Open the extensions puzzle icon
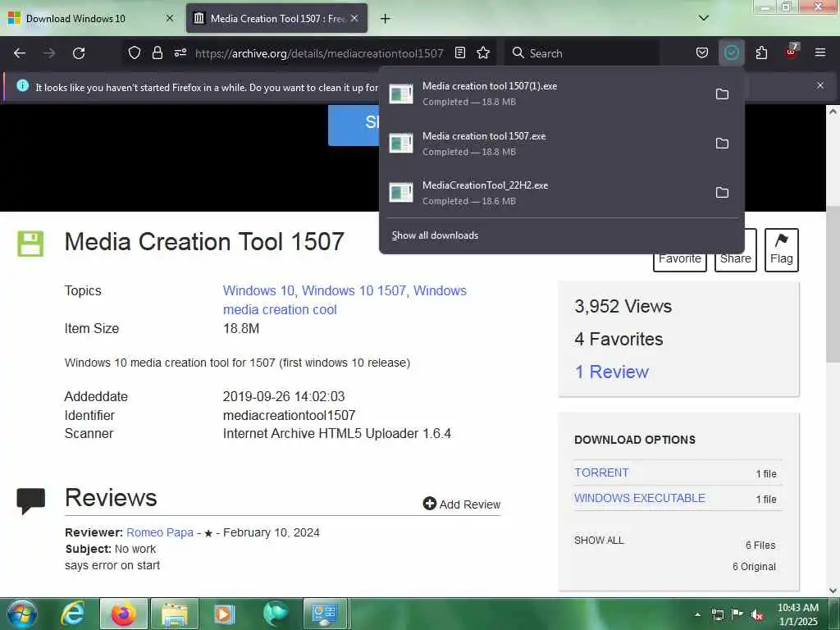The width and height of the screenshot is (840, 630). pyautogui.click(x=761, y=52)
